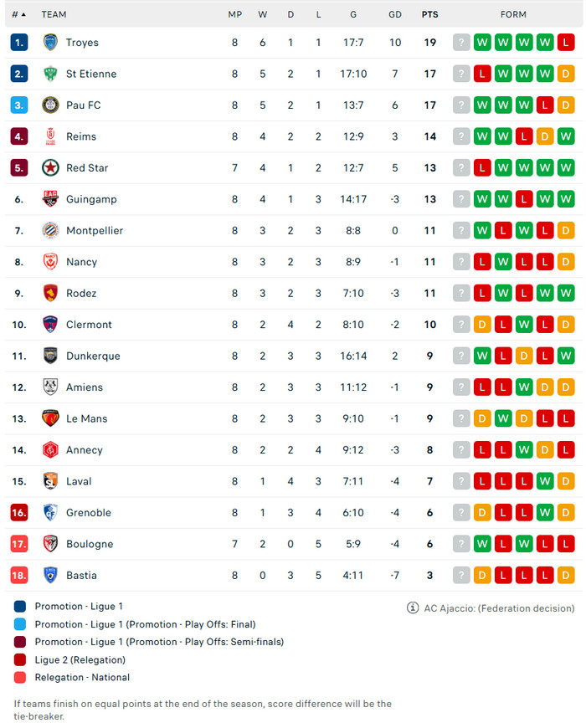
Task: Click Boulogne's first green W form badge
Action: pos(482,544)
